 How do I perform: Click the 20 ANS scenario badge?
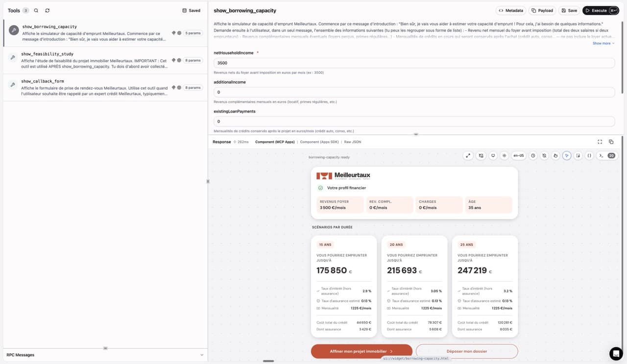coord(396,244)
